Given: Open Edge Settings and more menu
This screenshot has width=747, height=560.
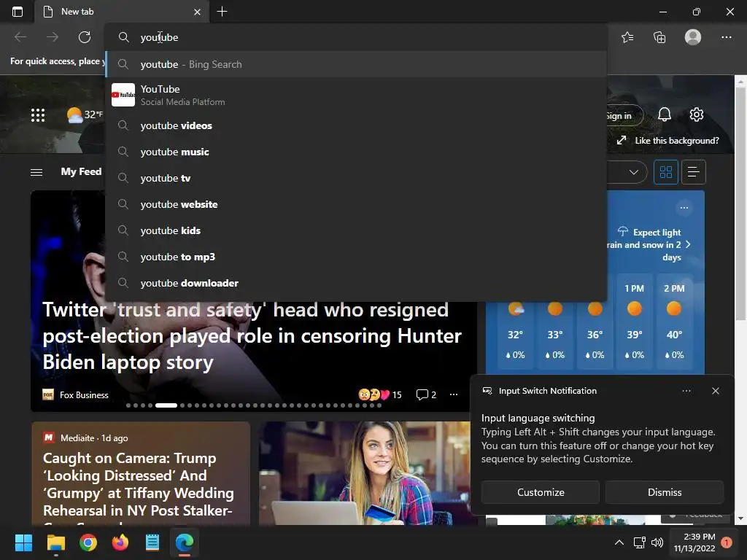Looking at the screenshot, I should coord(726,37).
